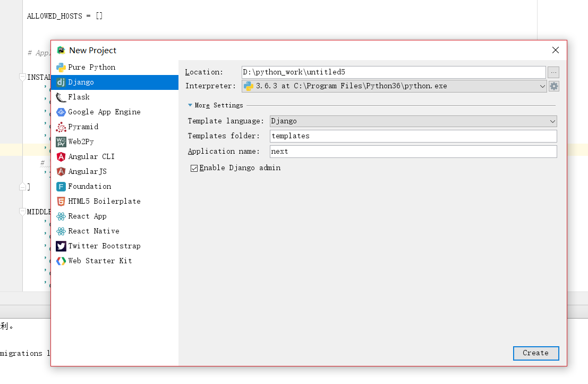Browse for project location folder
The image size is (588, 384).
tap(553, 72)
